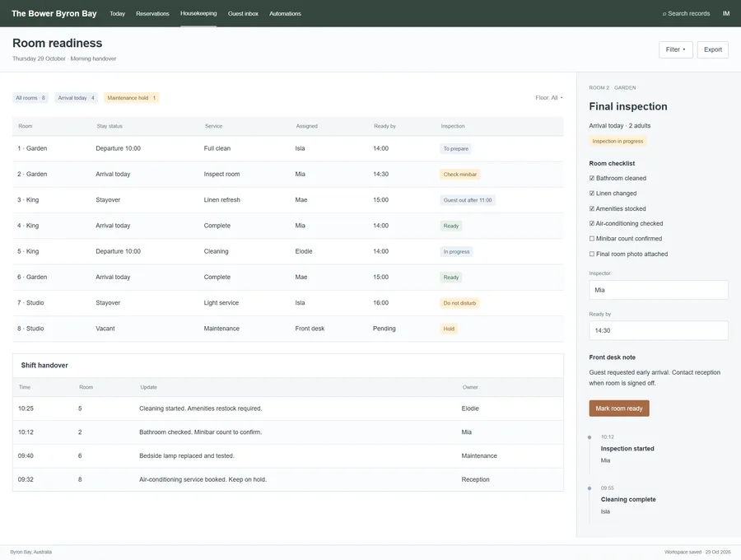Select the All rooms filter chip
This screenshot has height=560, width=741.
click(30, 98)
